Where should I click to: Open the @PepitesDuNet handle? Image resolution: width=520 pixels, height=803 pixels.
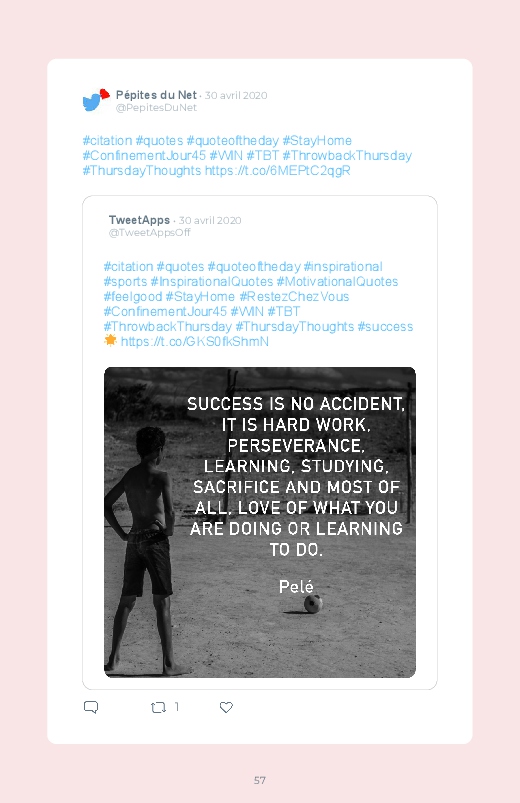[156, 108]
